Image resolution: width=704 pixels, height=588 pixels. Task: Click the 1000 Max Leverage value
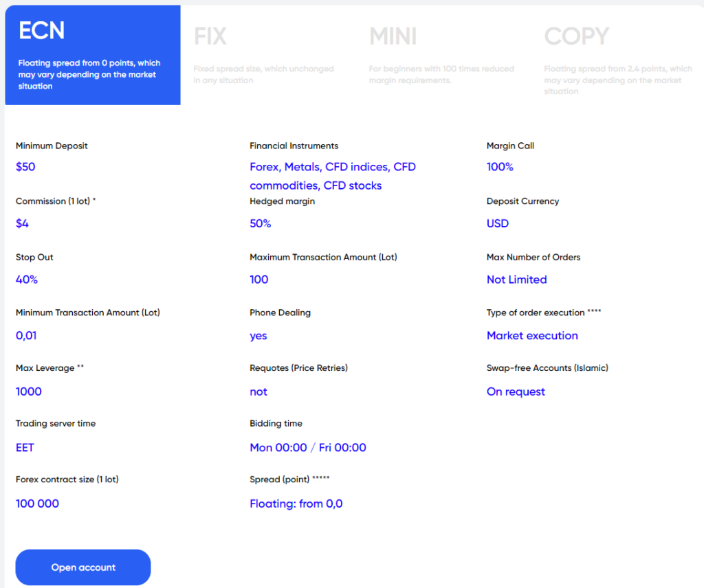click(x=29, y=392)
